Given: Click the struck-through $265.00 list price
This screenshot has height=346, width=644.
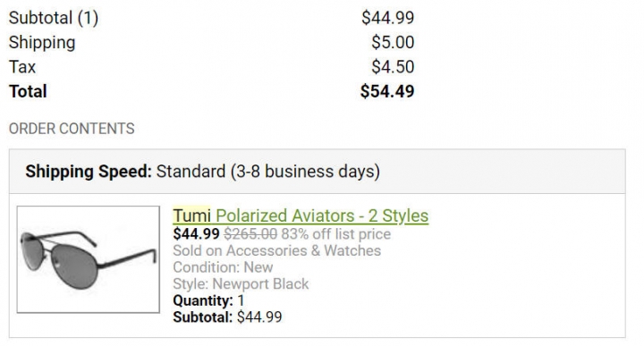Looking at the screenshot, I should [x=250, y=234].
